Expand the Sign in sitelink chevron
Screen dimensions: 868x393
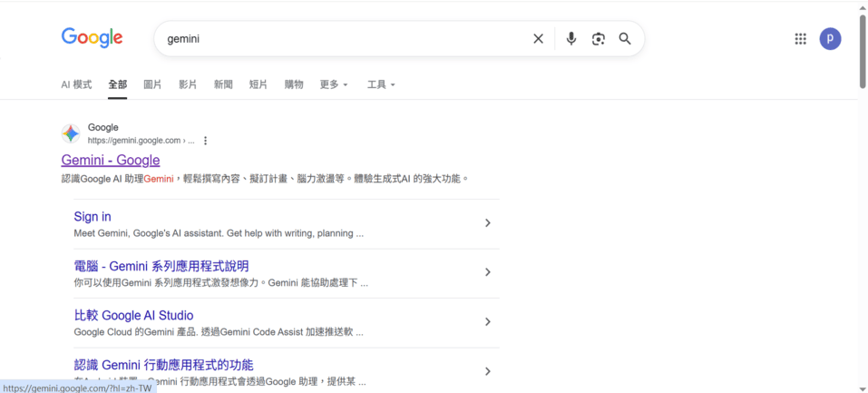point(487,223)
